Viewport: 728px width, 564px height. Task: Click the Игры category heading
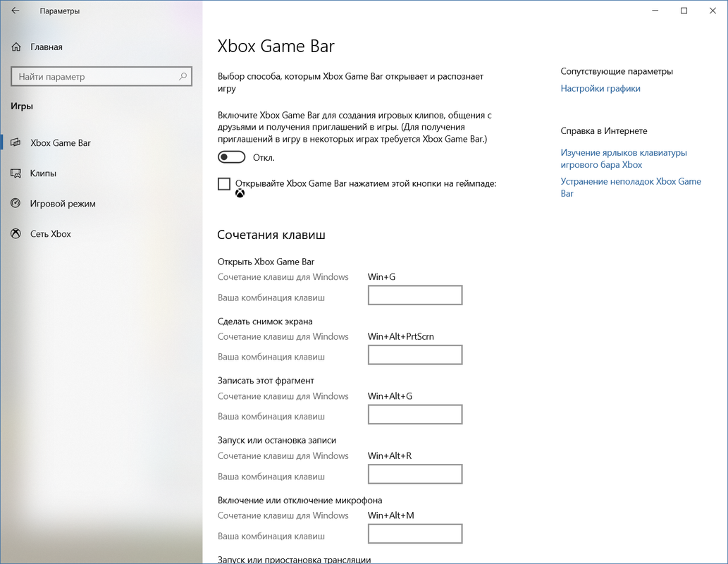[x=22, y=106]
